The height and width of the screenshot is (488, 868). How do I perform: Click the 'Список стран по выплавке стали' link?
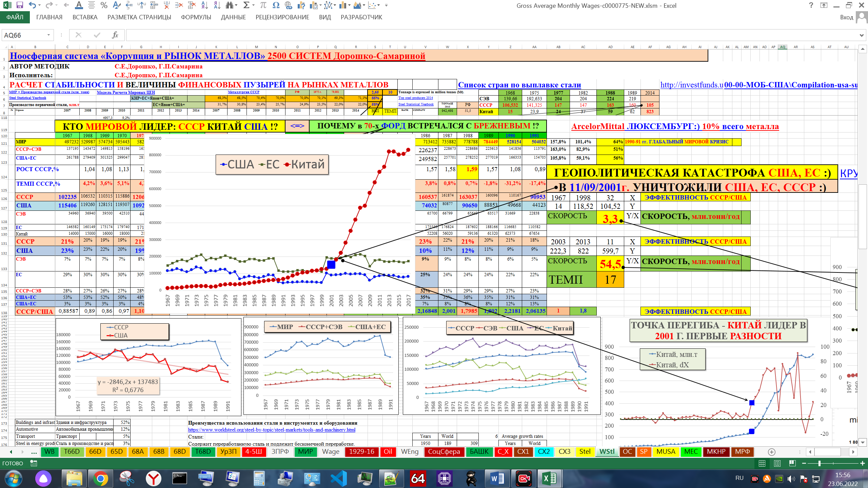point(519,85)
